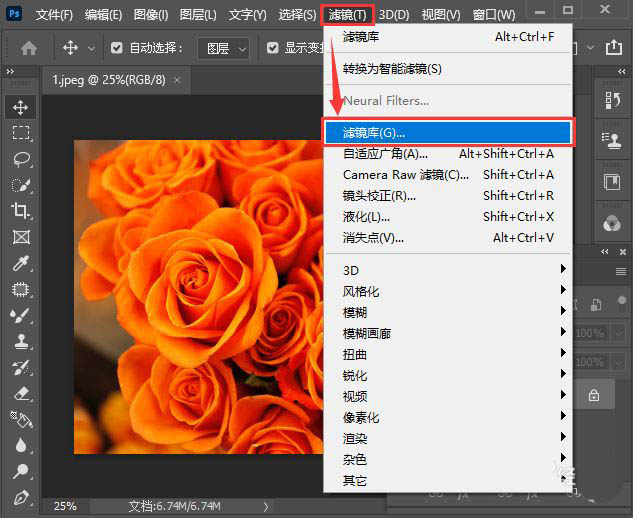Open the Properties panel icon

[612, 141]
